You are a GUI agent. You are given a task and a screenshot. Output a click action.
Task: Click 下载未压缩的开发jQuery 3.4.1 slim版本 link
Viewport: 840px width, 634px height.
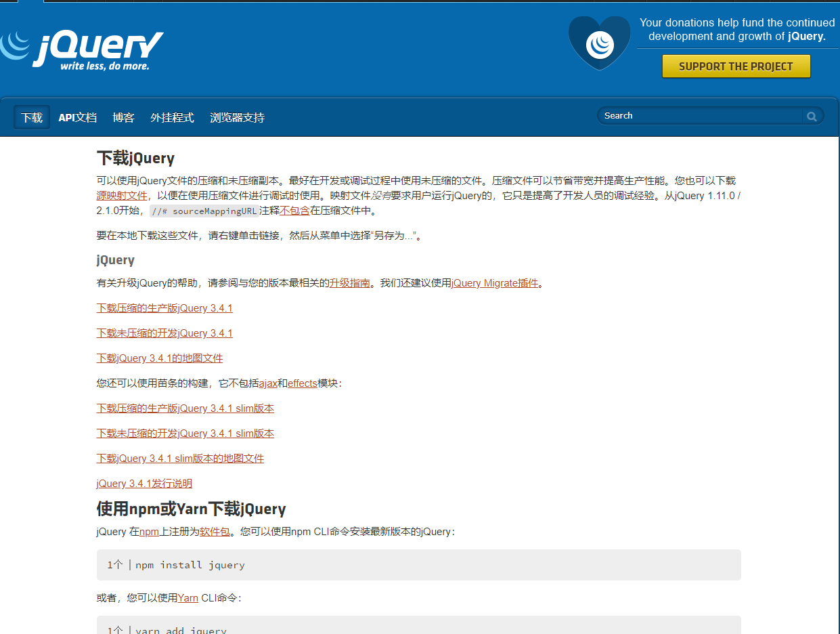tap(185, 434)
